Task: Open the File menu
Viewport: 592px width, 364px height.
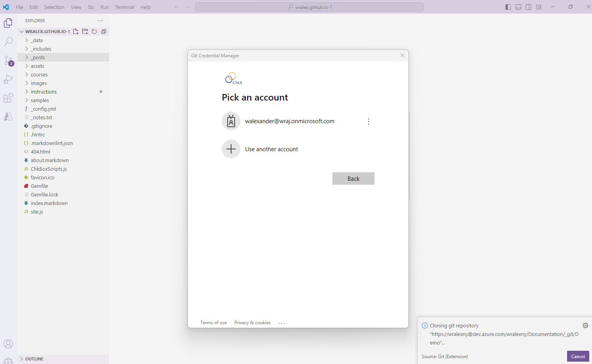Action: click(19, 7)
